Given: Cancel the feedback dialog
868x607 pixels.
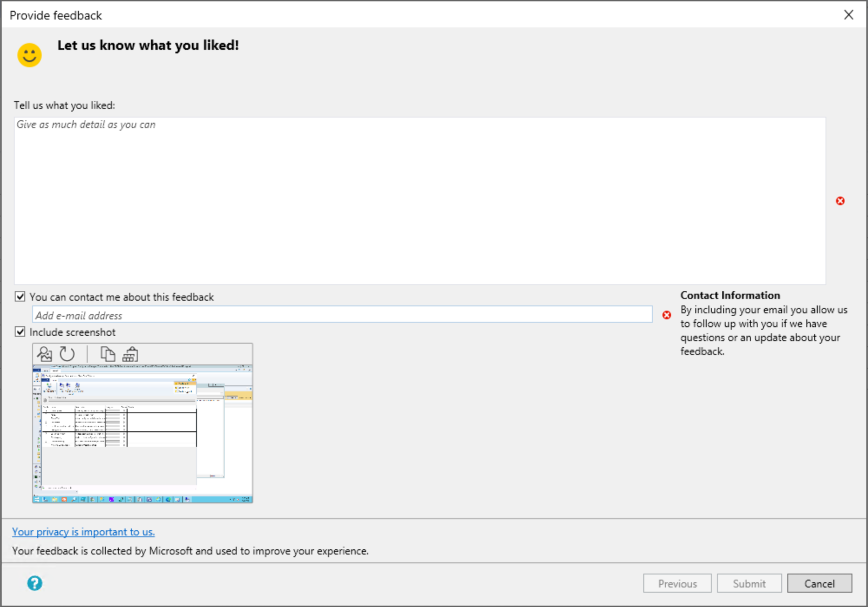Looking at the screenshot, I should click(x=819, y=583).
